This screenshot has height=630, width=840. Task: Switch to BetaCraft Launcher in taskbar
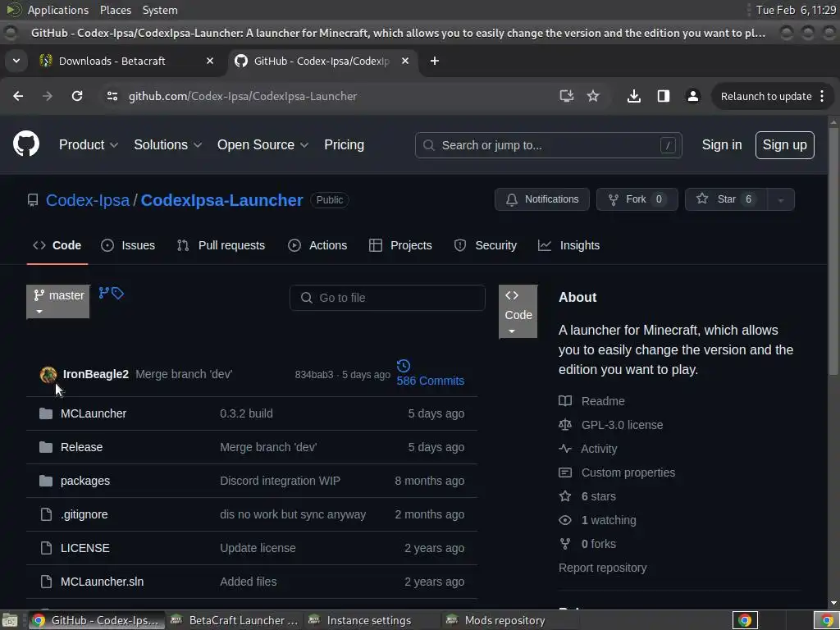point(234,620)
